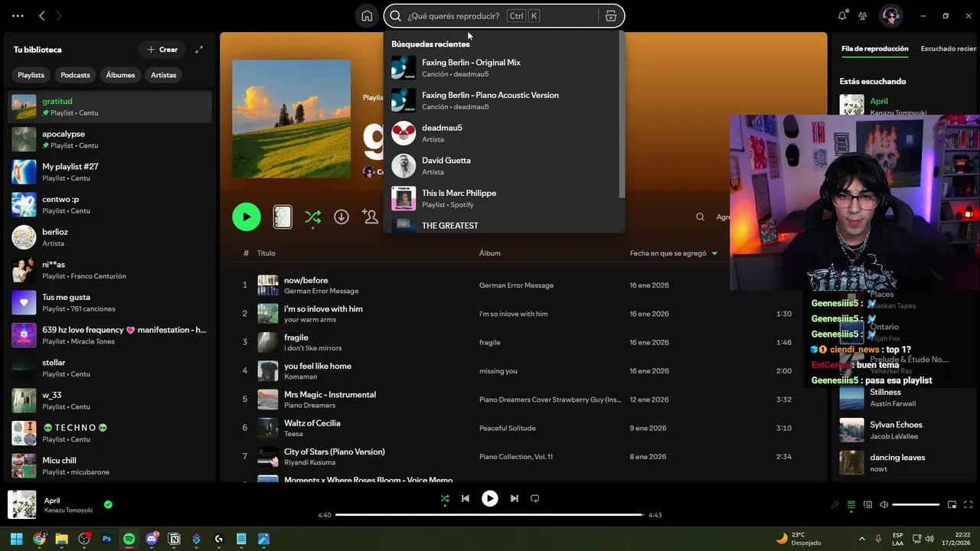
Task: Filter library by Artistas
Action: coord(164,75)
